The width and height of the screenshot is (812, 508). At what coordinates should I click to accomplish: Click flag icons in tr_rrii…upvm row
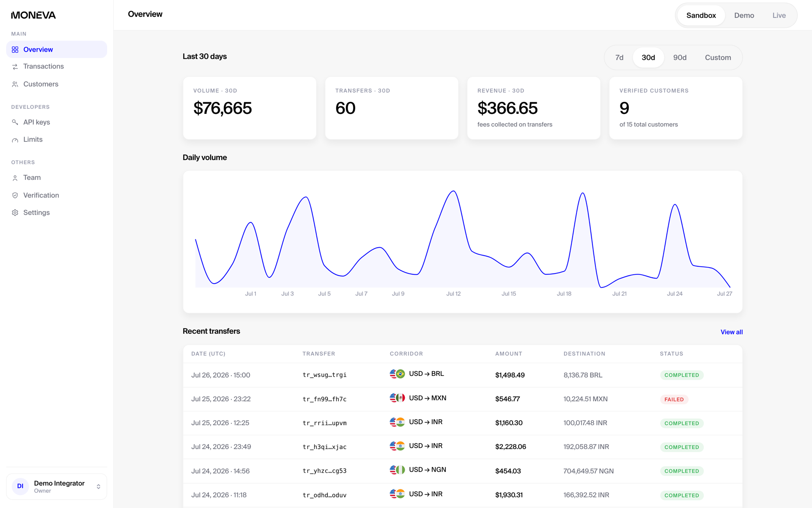pyautogui.click(x=397, y=422)
